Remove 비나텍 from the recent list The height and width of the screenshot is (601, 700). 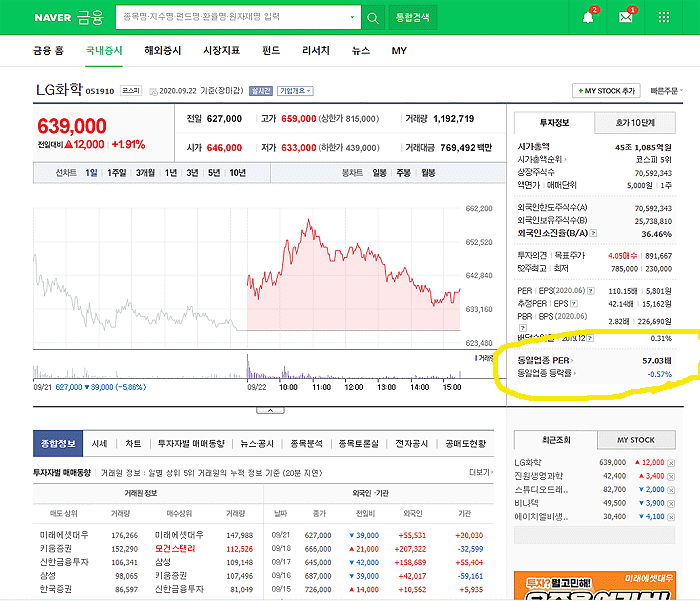(671, 504)
